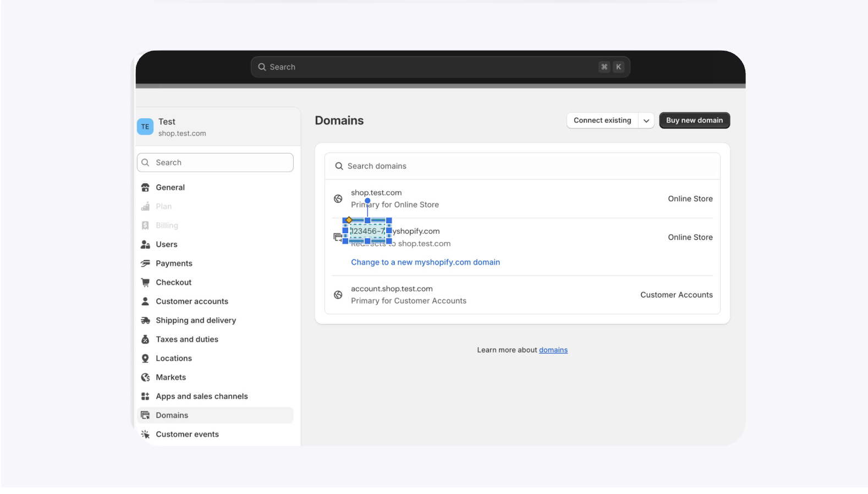Click the Markets globe icon
The image size is (868, 494).
coord(145,377)
